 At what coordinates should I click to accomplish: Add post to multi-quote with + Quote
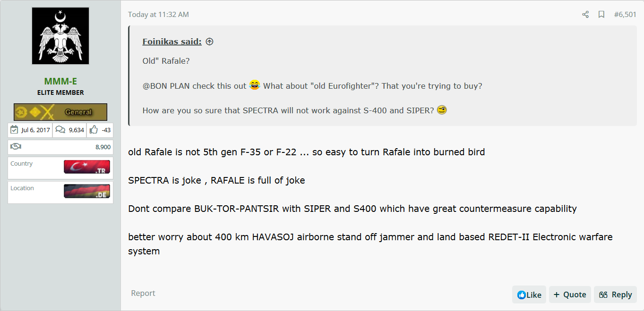(x=570, y=294)
